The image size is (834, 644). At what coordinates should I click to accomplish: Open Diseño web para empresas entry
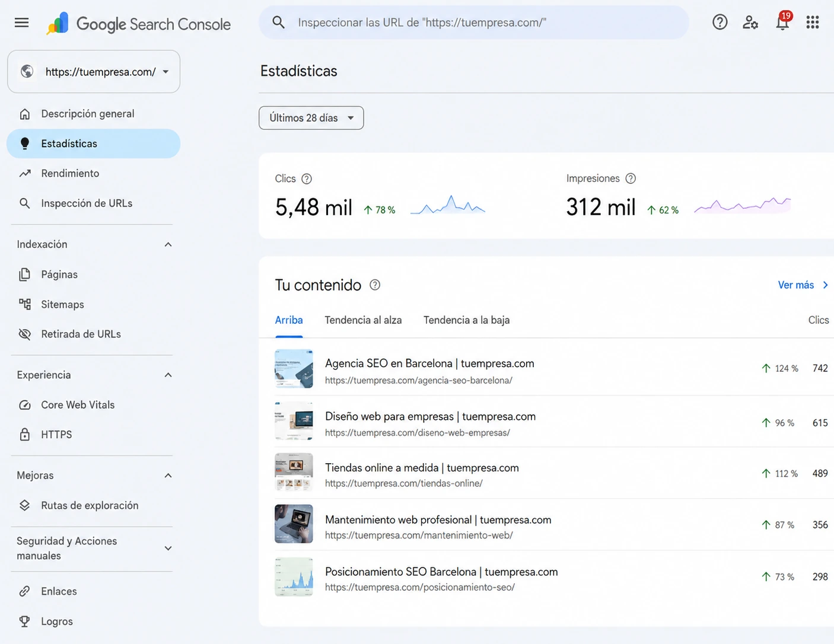point(430,416)
